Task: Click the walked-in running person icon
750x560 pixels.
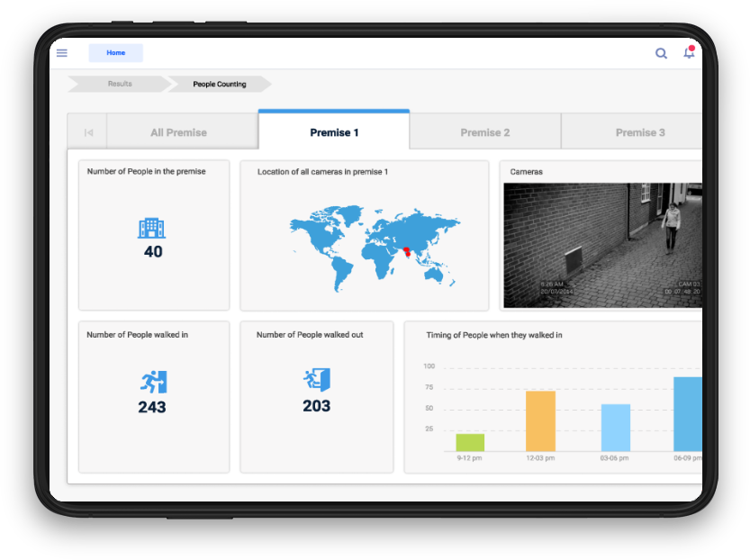Action: pos(154,382)
